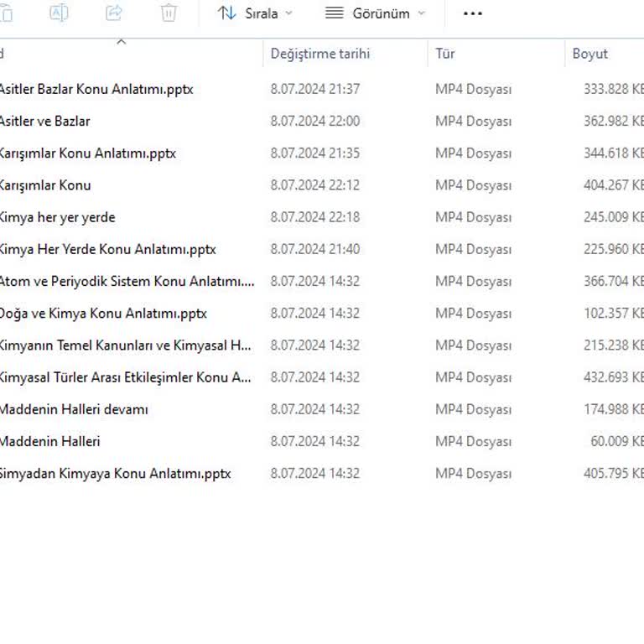The image size is (644, 644).
Task: Select Asitler Bazlar Konu Anlatımı.pptx file
Action: click(x=96, y=89)
